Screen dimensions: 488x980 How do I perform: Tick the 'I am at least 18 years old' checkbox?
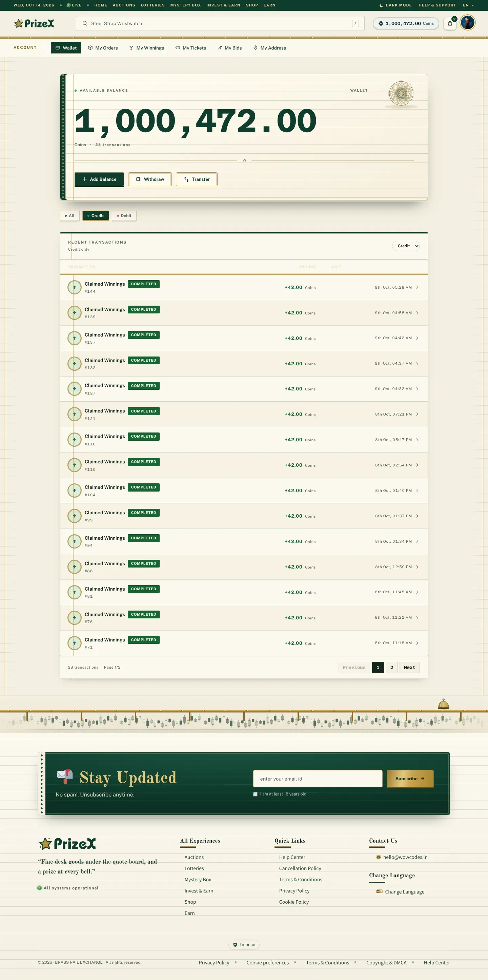256,794
